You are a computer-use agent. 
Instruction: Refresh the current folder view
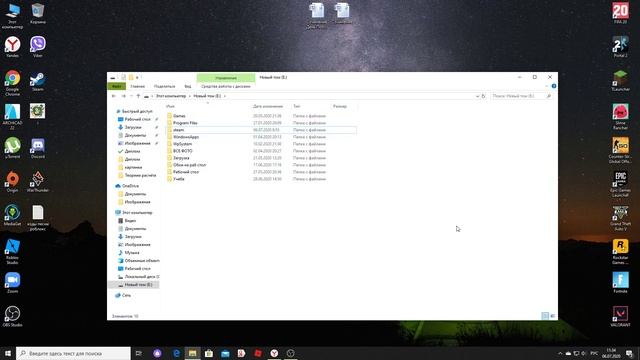(483, 96)
